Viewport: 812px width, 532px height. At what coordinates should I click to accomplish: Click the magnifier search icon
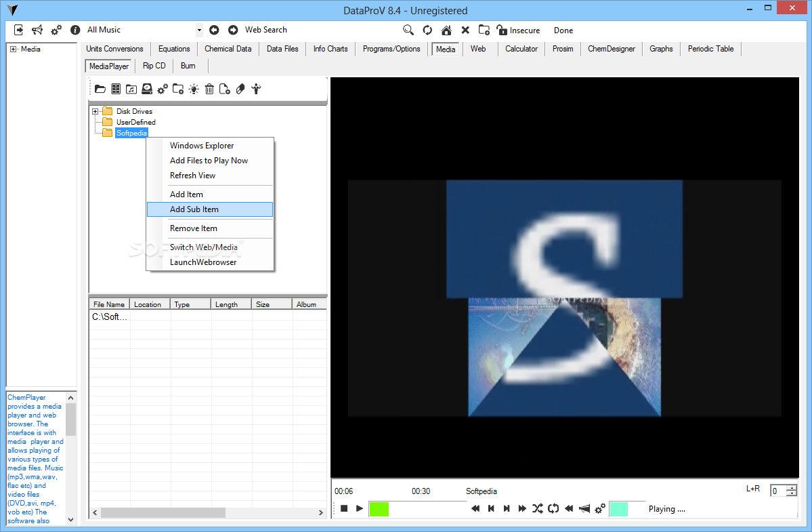point(408,30)
